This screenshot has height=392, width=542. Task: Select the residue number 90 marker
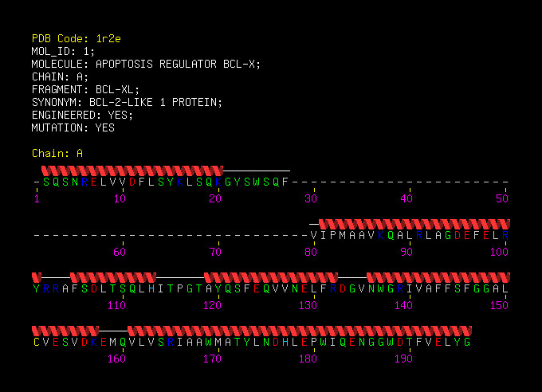point(406,252)
